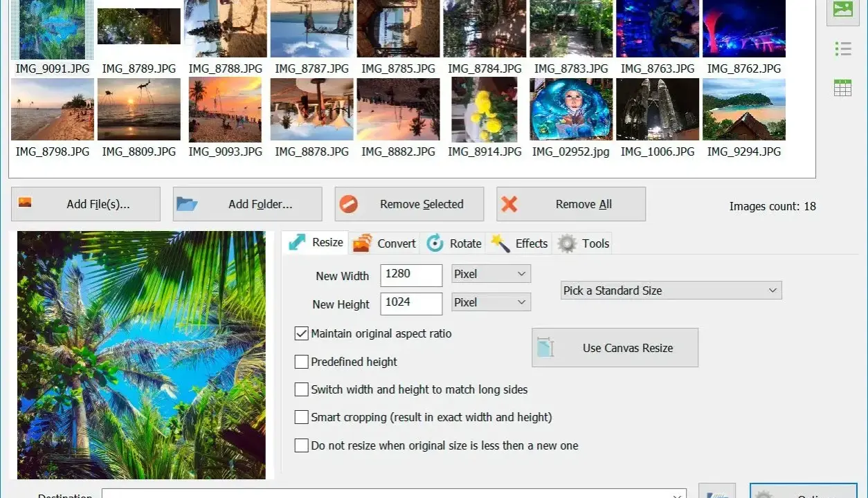Click the Add Folder button

tap(248, 204)
